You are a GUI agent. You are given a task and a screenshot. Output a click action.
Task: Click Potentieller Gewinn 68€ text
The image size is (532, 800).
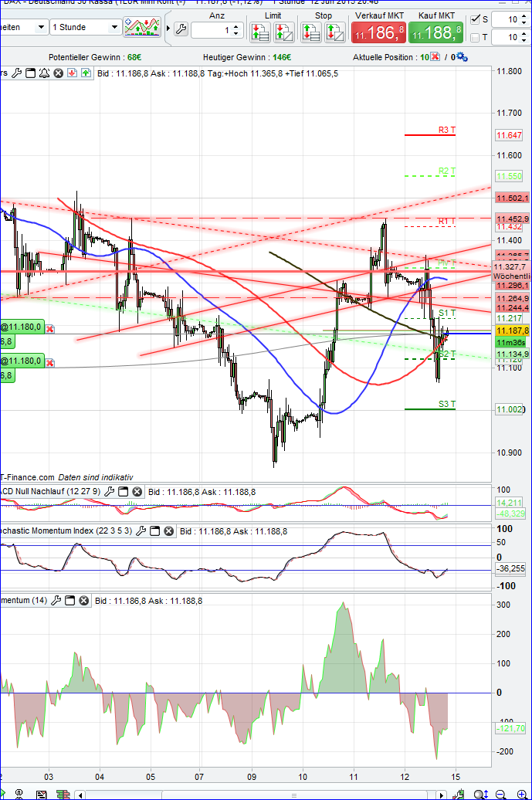coord(95,57)
